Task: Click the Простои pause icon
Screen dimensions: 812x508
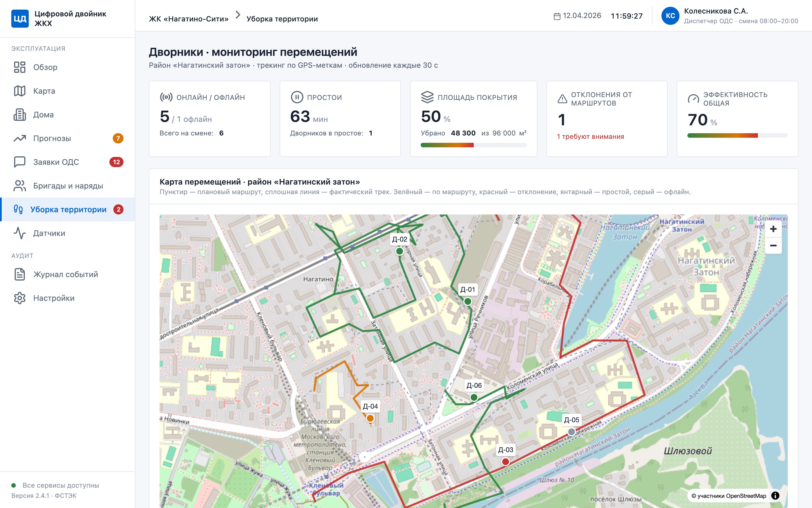Action: click(297, 97)
